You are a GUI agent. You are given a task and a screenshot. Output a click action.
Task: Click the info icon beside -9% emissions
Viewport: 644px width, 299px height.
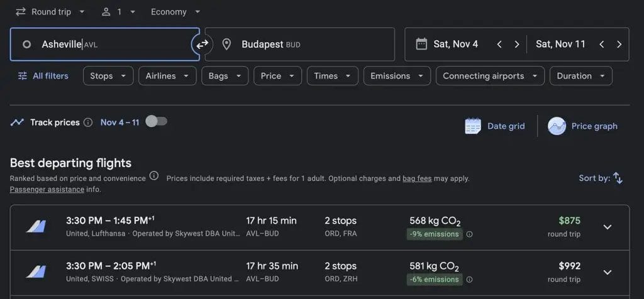470,234
